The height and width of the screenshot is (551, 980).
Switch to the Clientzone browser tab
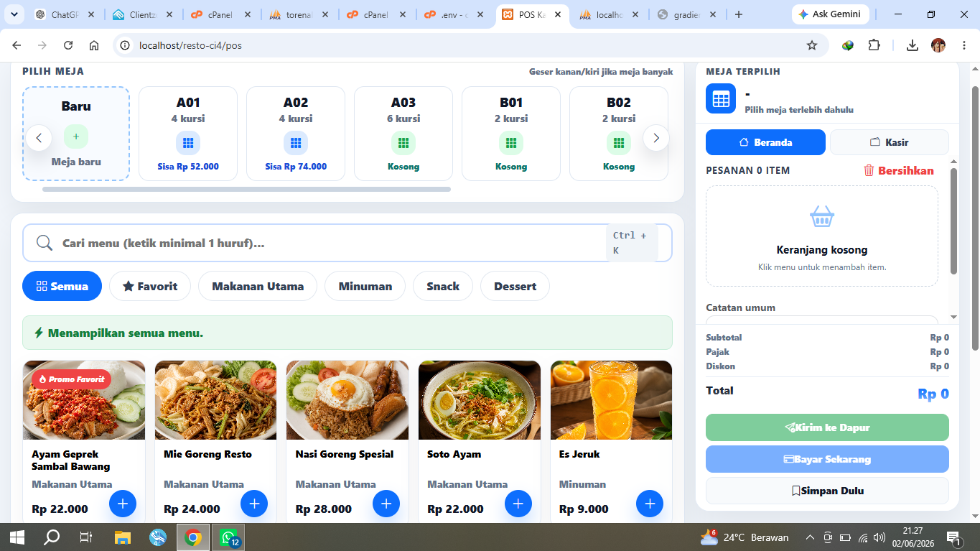pos(141,14)
